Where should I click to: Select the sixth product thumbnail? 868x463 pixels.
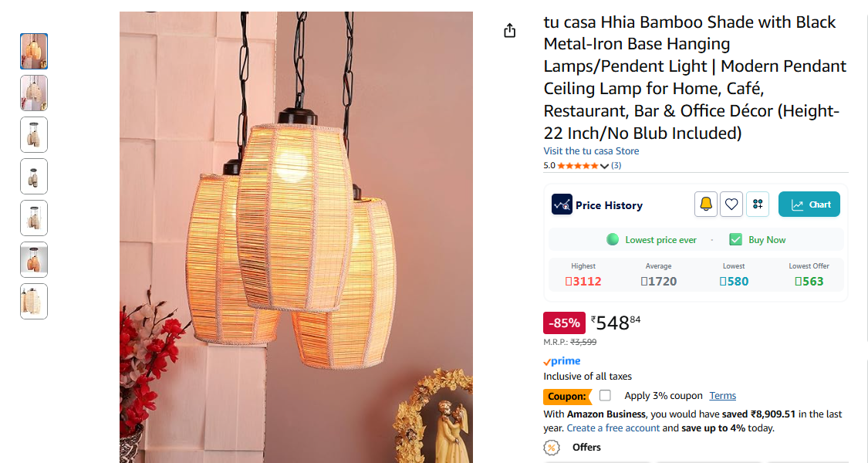(34, 260)
